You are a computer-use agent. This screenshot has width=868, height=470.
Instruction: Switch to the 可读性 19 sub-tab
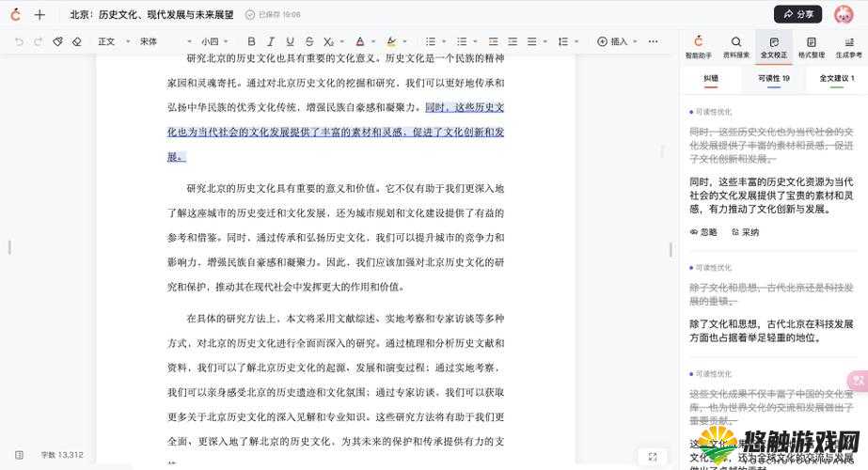774,79
